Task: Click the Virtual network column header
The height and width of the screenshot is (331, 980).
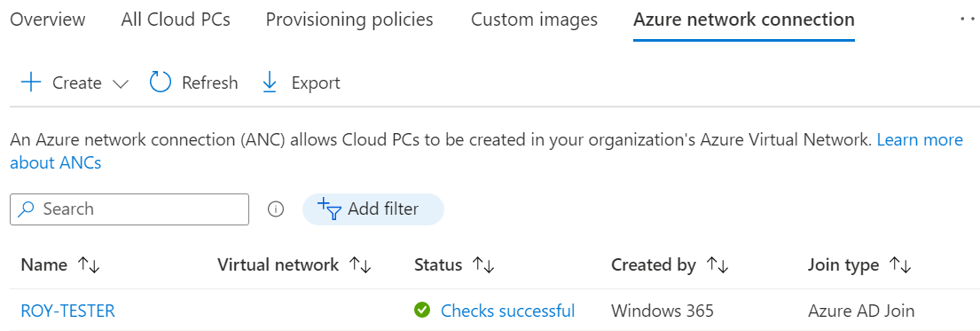Action: click(x=278, y=265)
